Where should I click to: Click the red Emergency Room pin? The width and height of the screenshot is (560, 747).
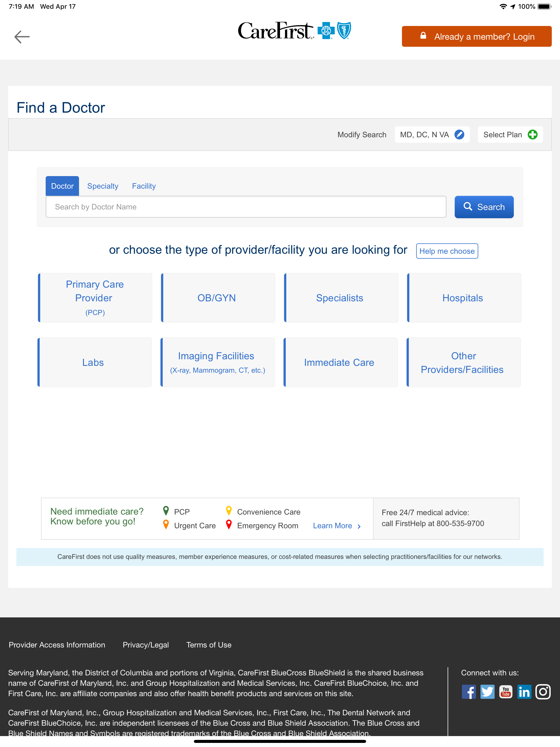point(229,524)
